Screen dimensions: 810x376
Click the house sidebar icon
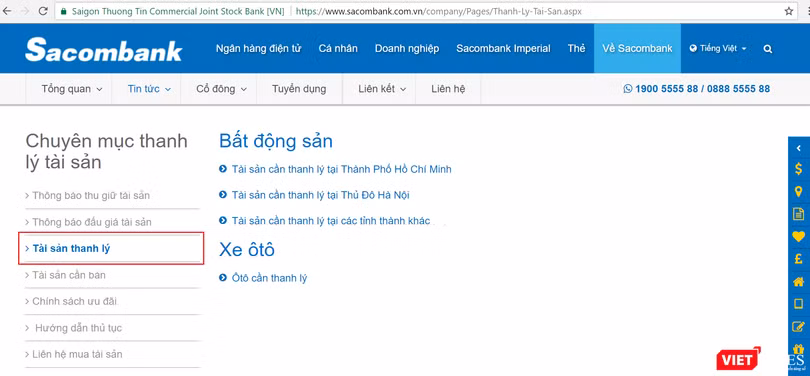point(799,282)
